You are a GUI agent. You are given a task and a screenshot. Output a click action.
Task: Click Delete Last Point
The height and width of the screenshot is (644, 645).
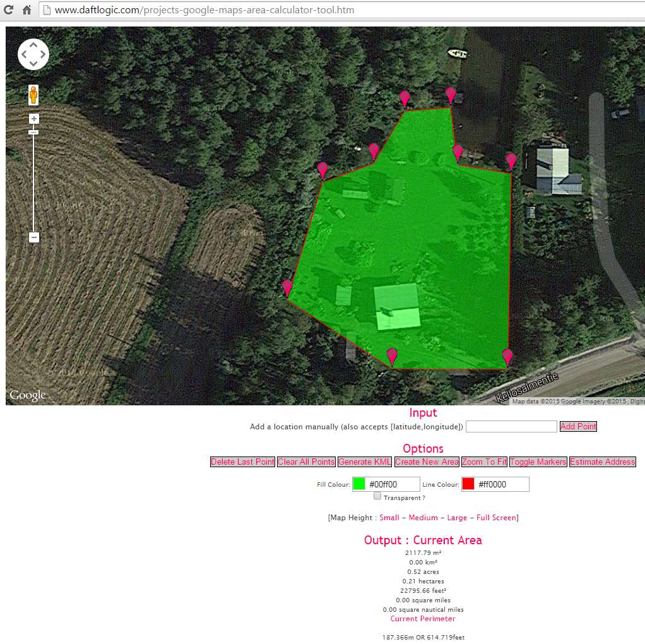[x=242, y=462]
